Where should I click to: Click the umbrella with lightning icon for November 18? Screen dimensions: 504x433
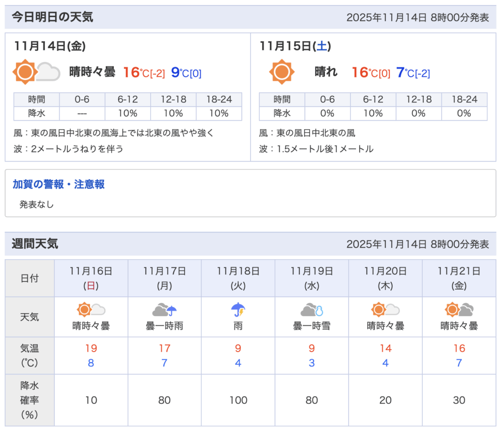point(238,310)
